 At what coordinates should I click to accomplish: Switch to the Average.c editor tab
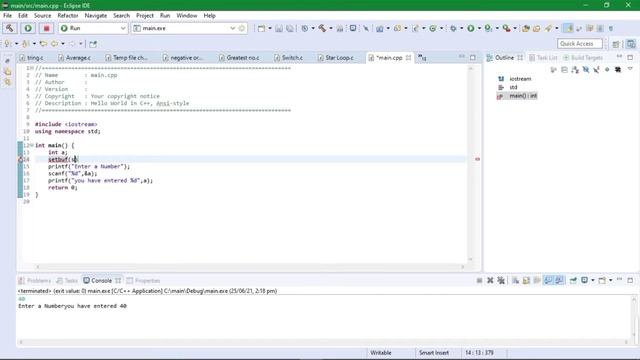pos(75,58)
